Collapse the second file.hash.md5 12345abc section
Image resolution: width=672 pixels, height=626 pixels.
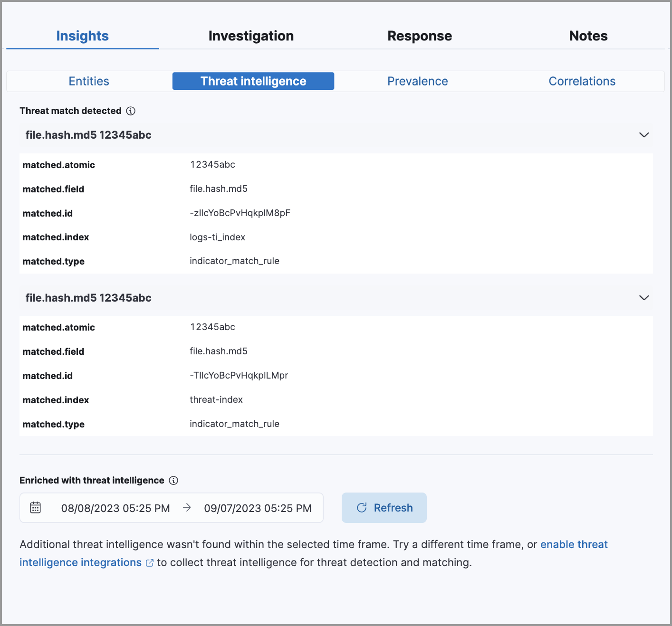pyautogui.click(x=644, y=298)
